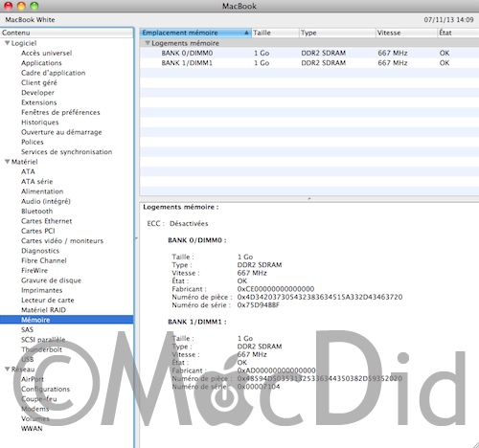The width and height of the screenshot is (479, 448).
Task: Select Client géré in sidebar
Action: [39, 82]
